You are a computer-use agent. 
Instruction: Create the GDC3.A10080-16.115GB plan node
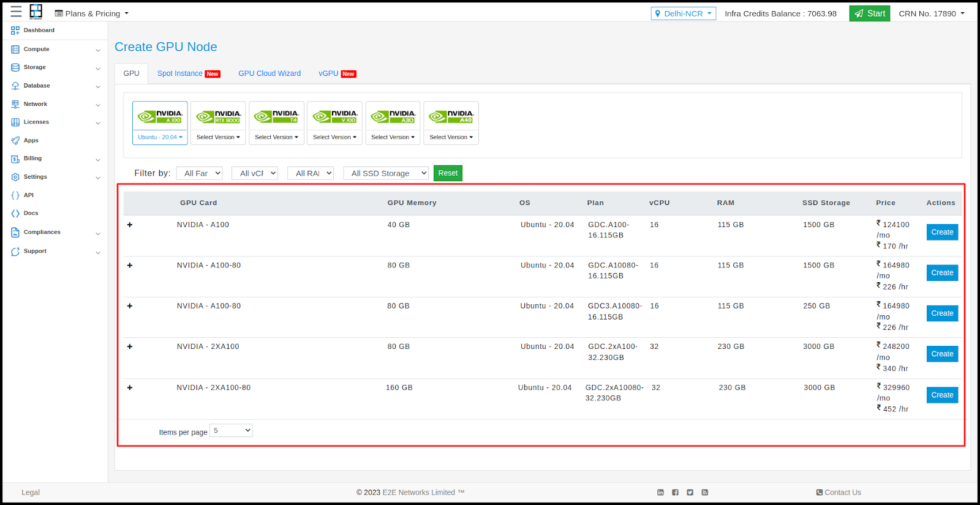pos(942,313)
